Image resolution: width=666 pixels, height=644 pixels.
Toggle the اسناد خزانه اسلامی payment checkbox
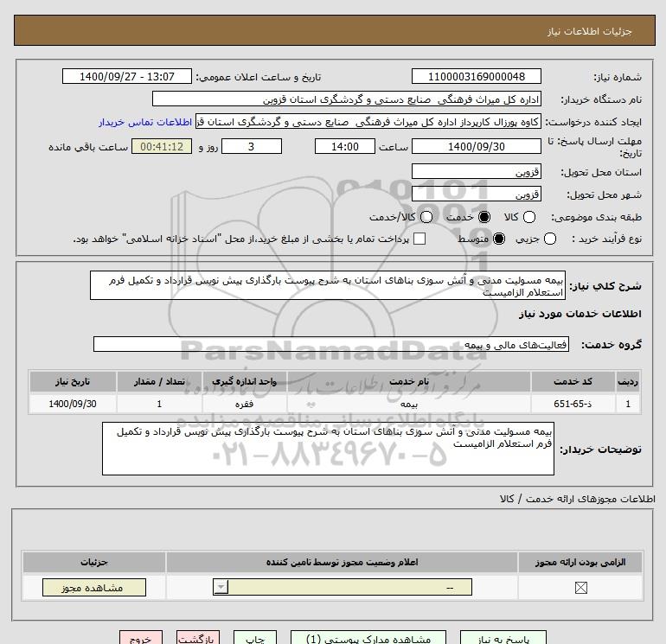click(419, 239)
